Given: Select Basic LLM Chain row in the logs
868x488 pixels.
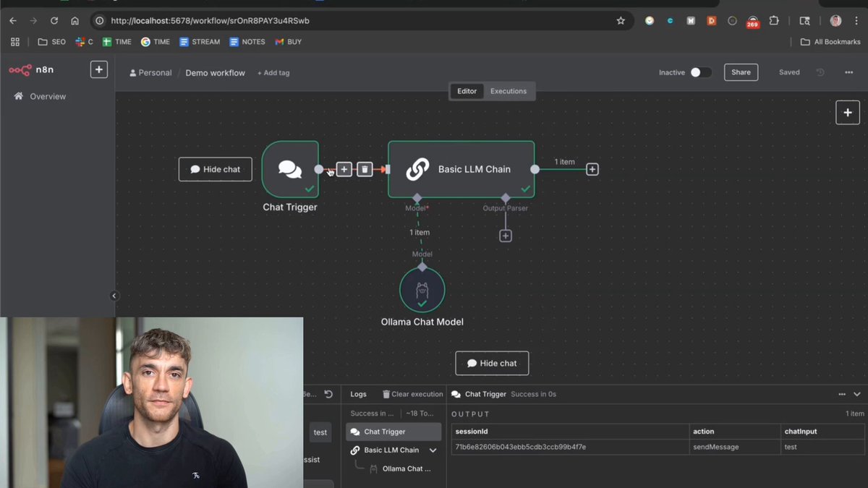Looking at the screenshot, I should click(393, 450).
